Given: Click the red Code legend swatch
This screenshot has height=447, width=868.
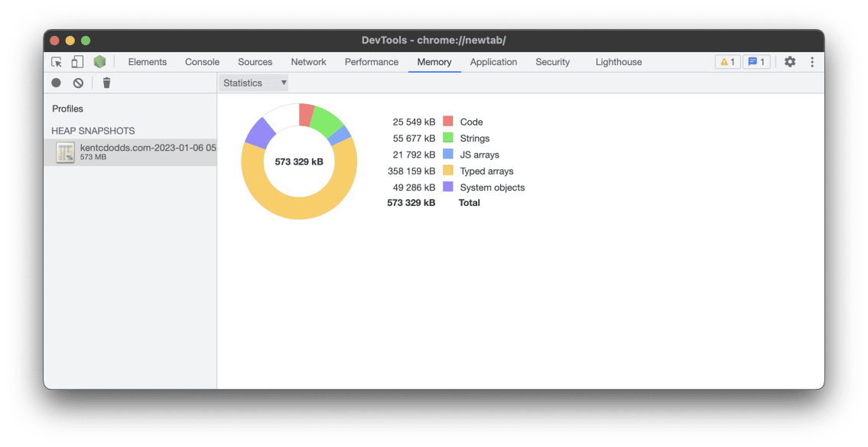Looking at the screenshot, I should (448, 121).
